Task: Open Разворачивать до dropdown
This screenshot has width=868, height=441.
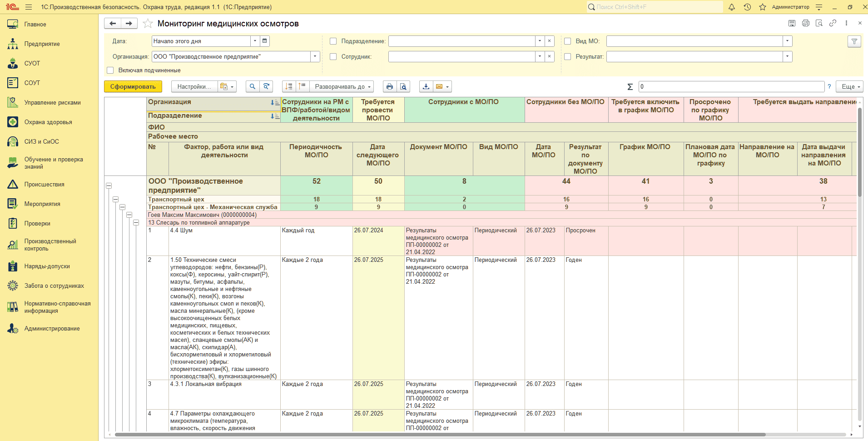Action: (342, 86)
